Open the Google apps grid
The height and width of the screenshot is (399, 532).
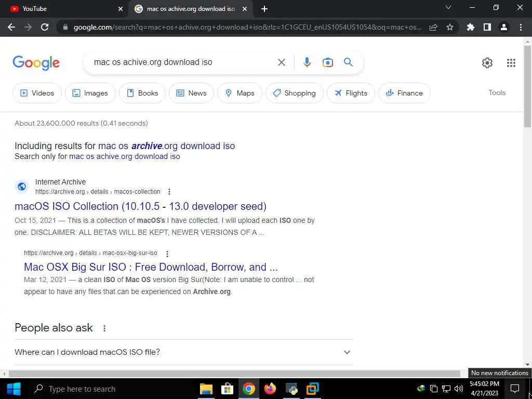pyautogui.click(x=511, y=63)
